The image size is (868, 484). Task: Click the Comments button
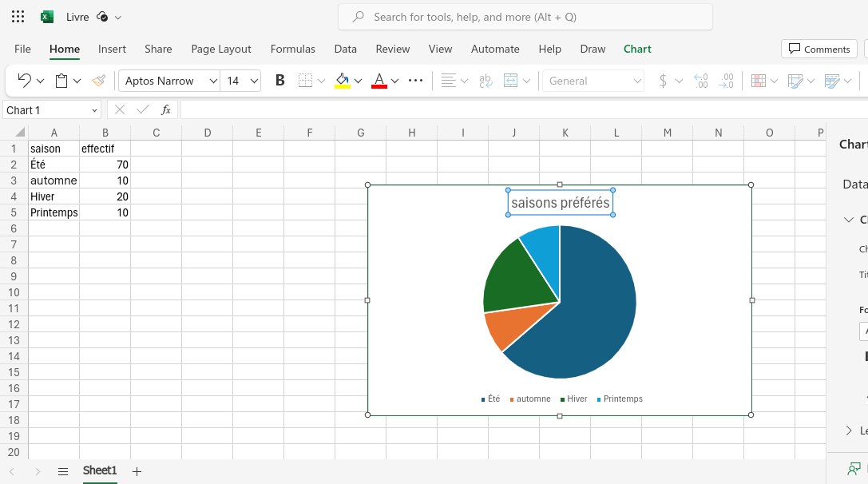[819, 49]
